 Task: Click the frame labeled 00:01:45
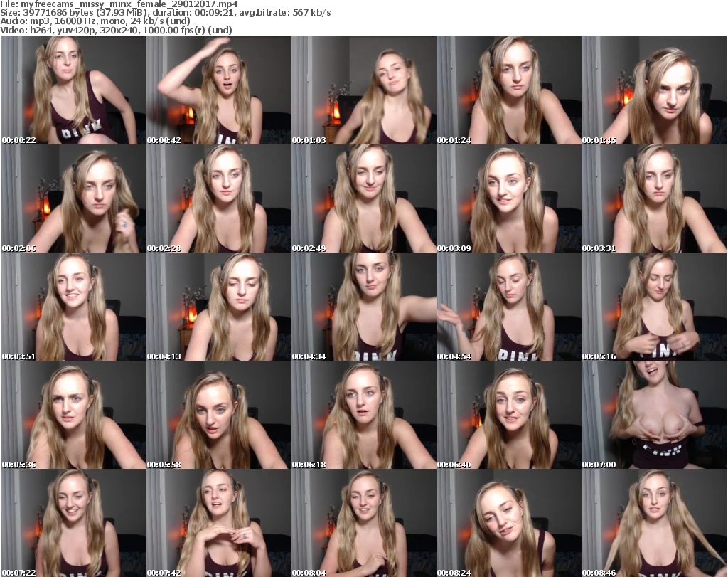point(653,90)
